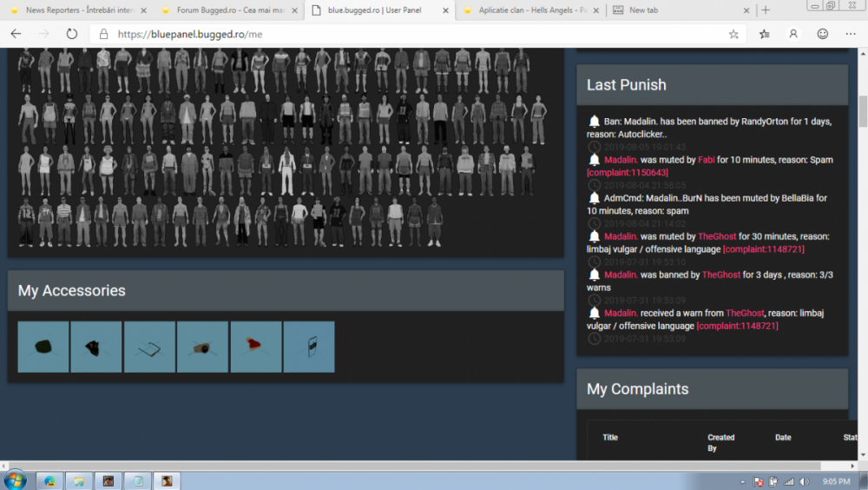Click the address bar URL field
Viewport: 868px width, 490px height.
408,34
